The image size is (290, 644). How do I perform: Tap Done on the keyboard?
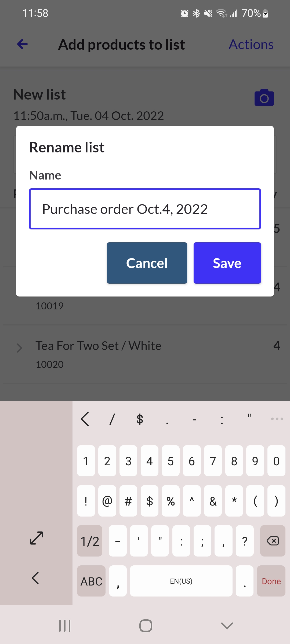point(271,581)
